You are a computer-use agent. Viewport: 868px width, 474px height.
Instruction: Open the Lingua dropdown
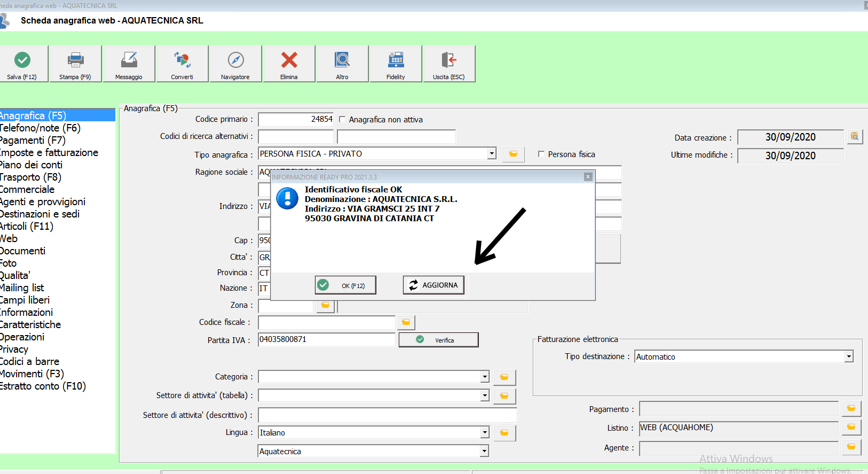click(485, 432)
